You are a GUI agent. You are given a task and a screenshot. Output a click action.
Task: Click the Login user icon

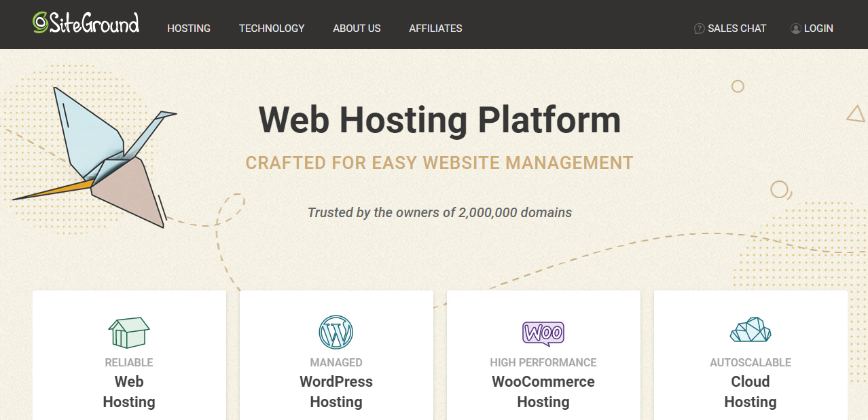[796, 28]
